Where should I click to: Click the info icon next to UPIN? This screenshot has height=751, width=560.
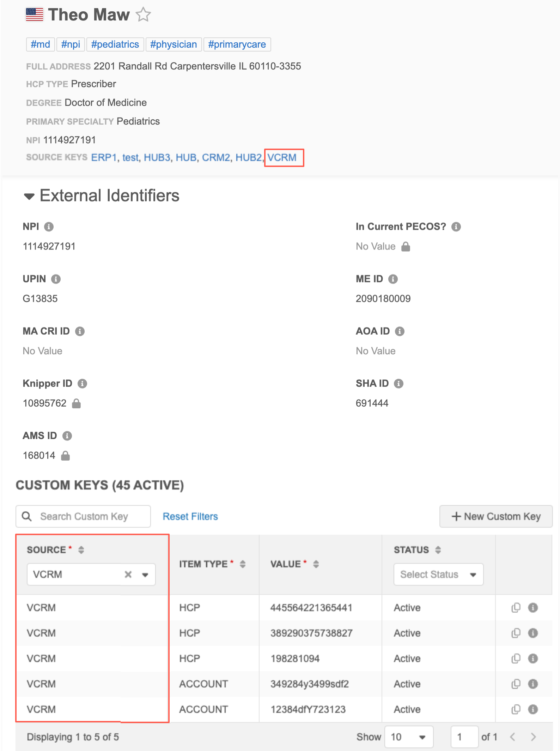point(56,279)
